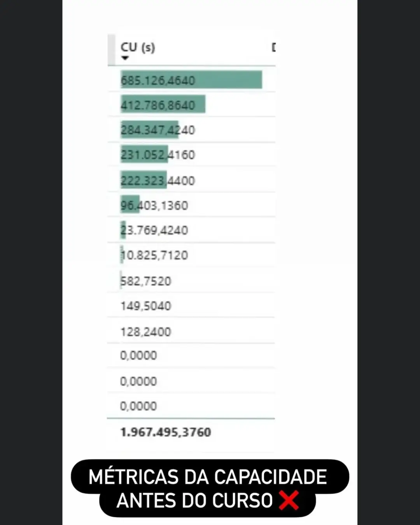Click the 149,5040 value
This screenshot has height=525, width=420.
click(146, 306)
